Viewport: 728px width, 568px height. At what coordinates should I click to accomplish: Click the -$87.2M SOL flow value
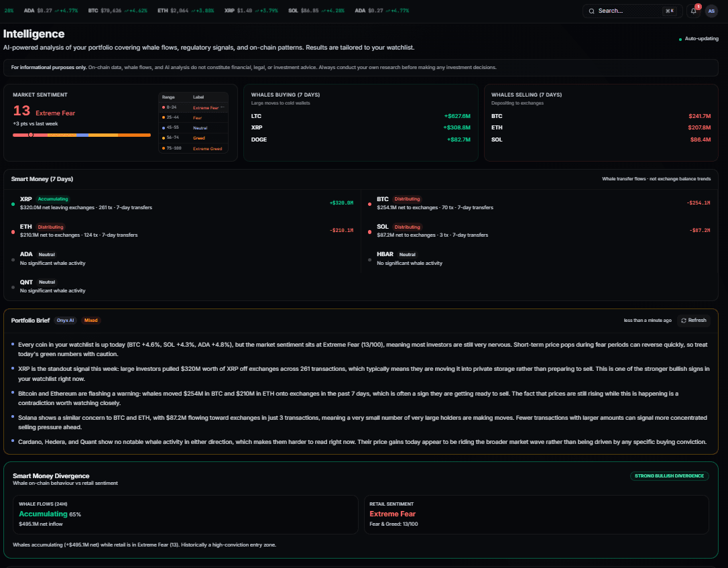[700, 231]
